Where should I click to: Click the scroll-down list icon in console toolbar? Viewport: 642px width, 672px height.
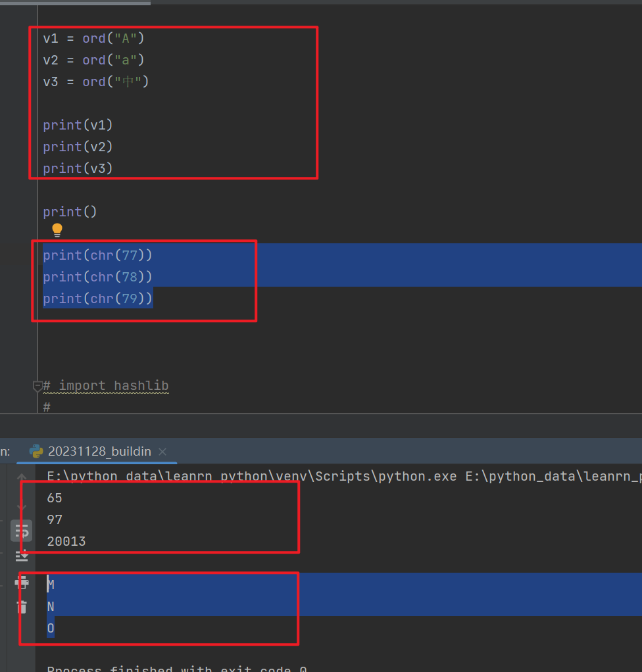pyautogui.click(x=22, y=556)
